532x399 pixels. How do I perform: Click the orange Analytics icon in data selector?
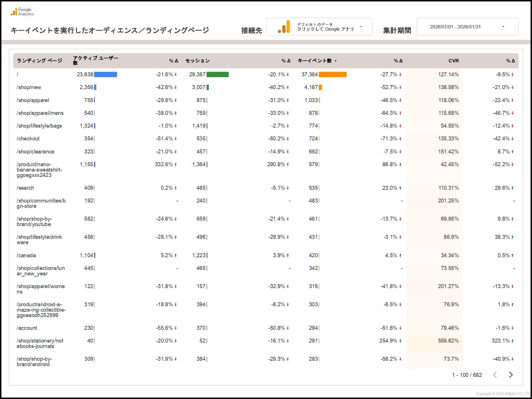pos(284,27)
